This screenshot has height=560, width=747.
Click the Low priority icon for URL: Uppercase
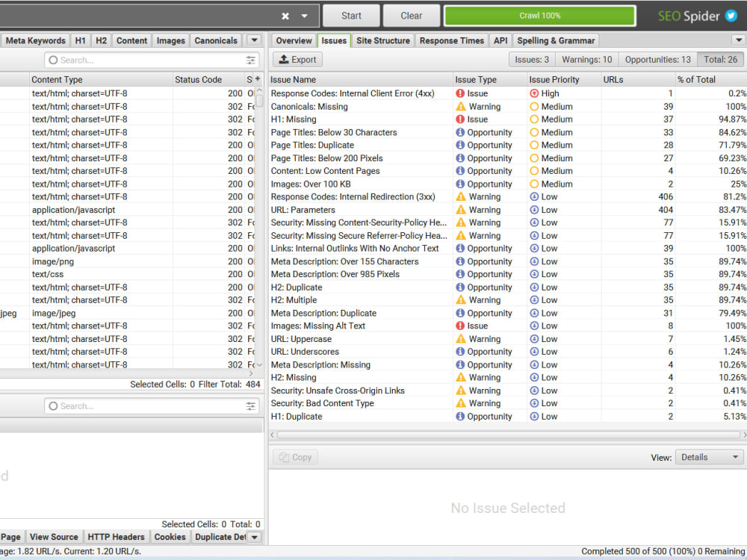[x=534, y=339]
